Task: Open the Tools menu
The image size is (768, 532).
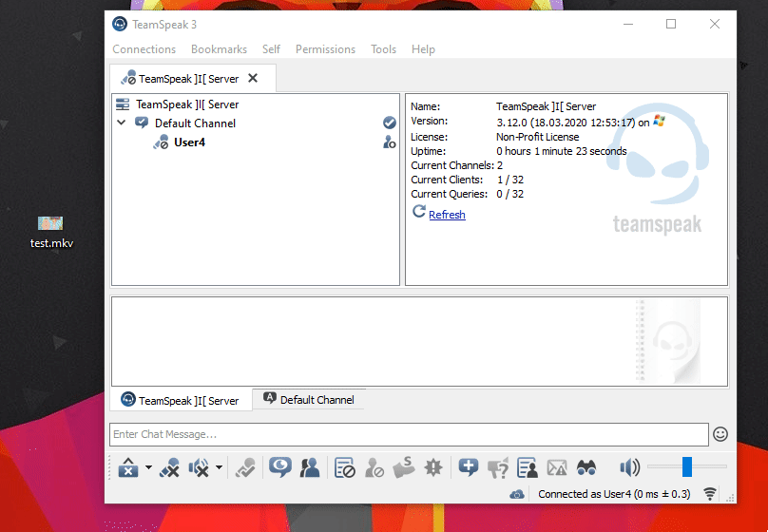Action: [383, 49]
